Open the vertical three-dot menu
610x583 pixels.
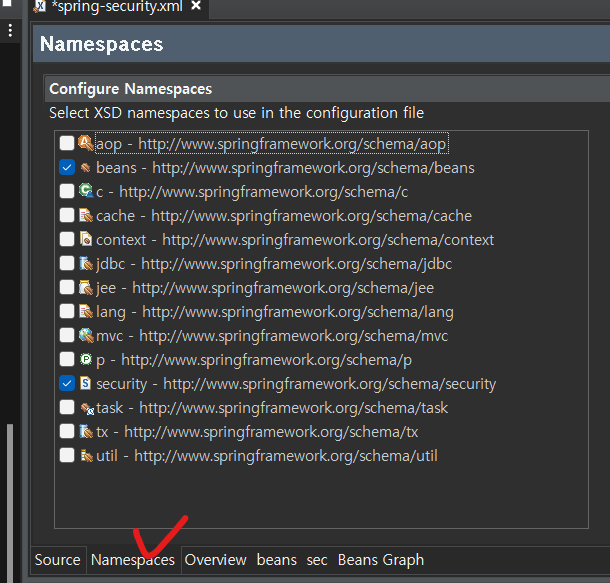(x=11, y=30)
